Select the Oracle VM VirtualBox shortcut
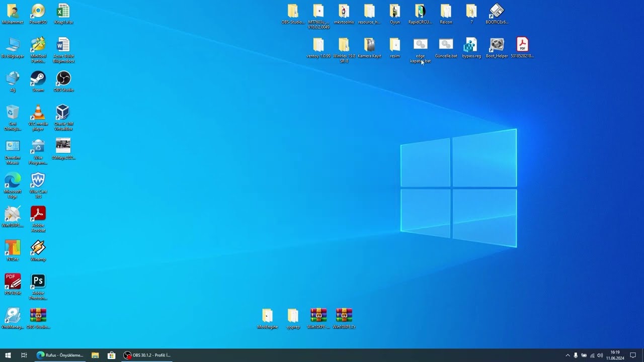This screenshot has width=644, height=362. 63,118
